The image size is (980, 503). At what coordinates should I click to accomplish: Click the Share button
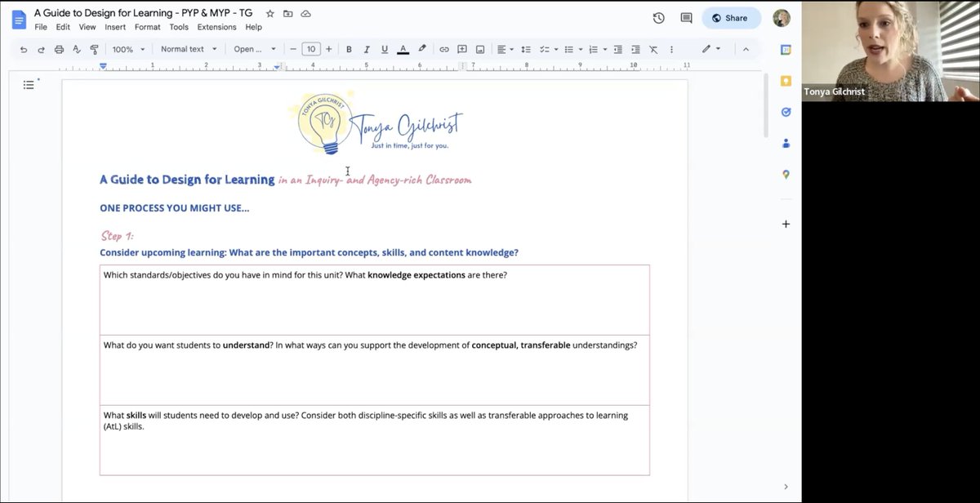click(x=731, y=18)
